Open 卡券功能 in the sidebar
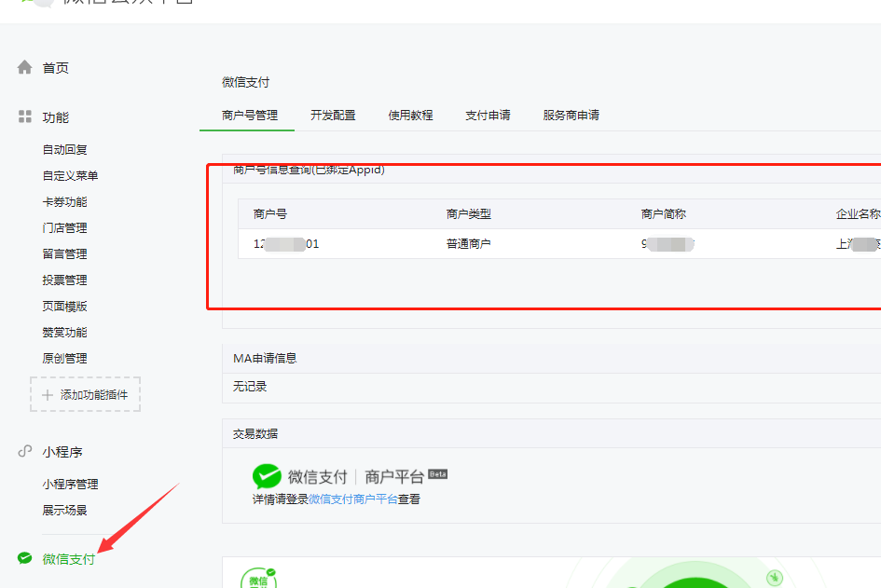This screenshot has width=881, height=588. pos(64,202)
